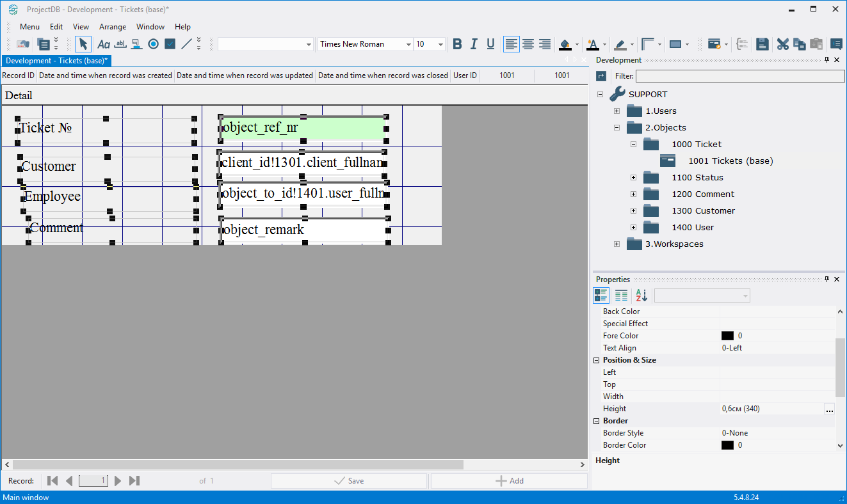Viewport: 847px width, 504px height.
Task: Sort properties alphabetically with A-Z icon
Action: click(641, 295)
